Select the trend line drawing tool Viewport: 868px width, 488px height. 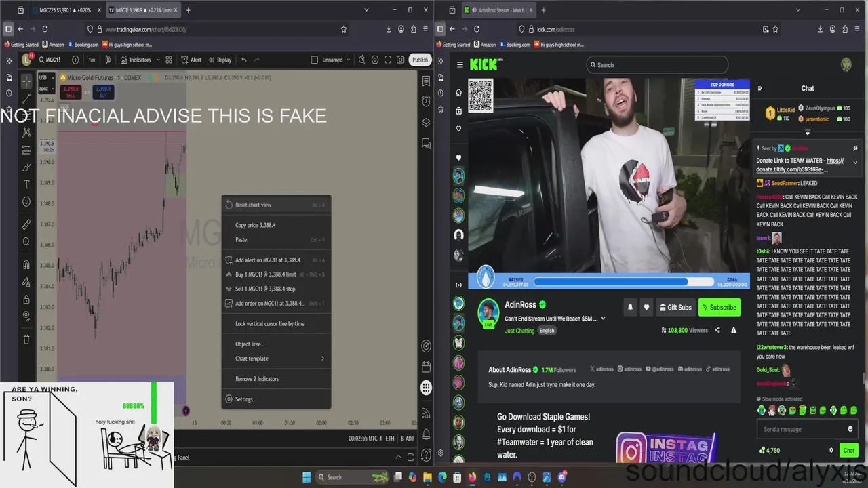pos(26,99)
